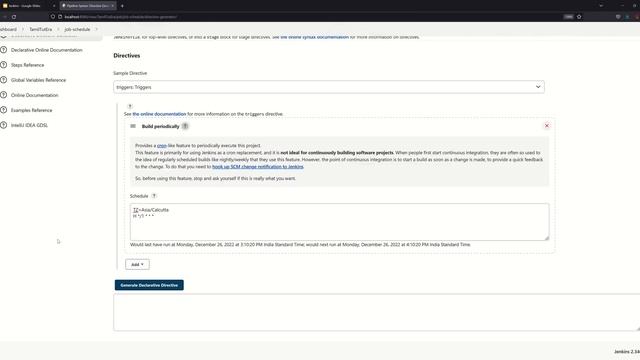640x360 pixels.
Task: Reload the page with browser refresh icon
Action: tap(14, 17)
